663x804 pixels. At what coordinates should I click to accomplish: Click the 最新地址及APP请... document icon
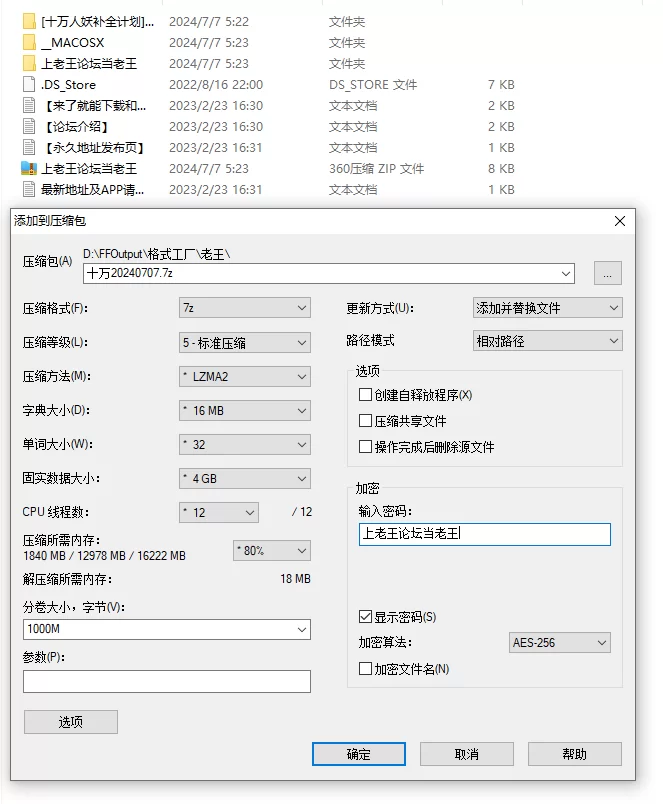[x=29, y=190]
